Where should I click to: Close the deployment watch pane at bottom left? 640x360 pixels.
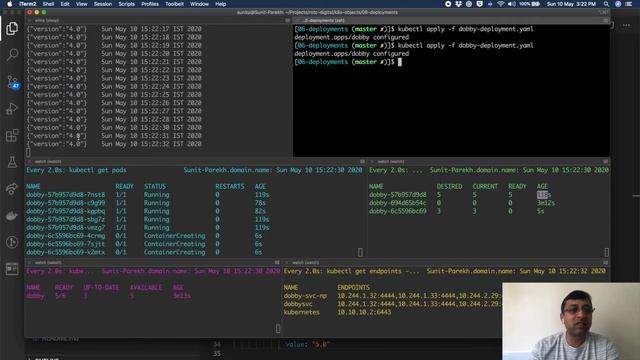(x=29, y=262)
